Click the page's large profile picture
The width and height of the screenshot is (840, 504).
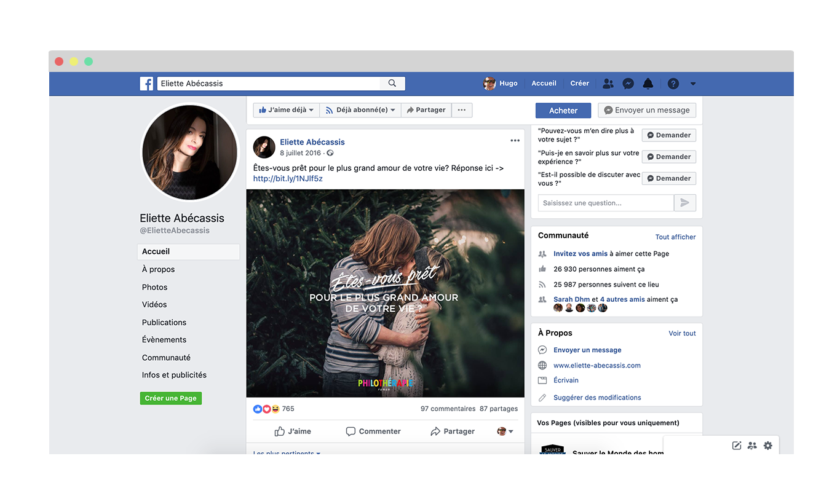(190, 152)
